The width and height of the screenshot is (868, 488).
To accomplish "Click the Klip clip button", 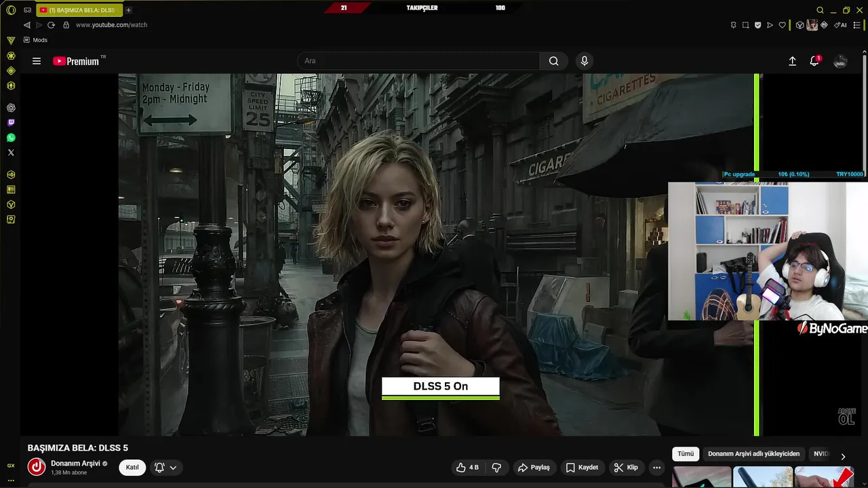I will 626,468.
